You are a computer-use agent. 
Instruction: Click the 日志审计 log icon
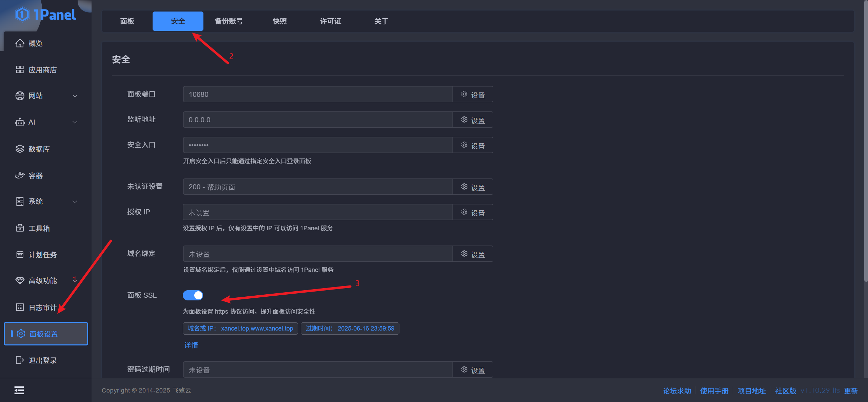coord(20,308)
